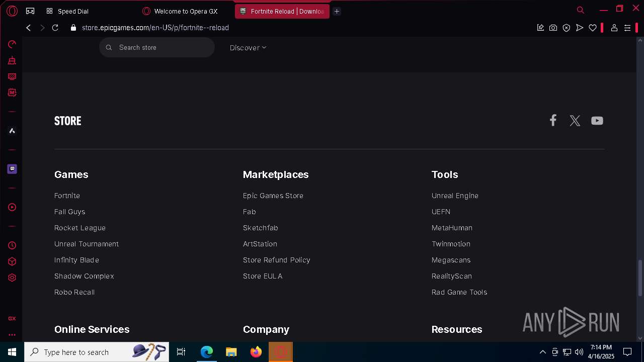Open the MetaHuman link
Image resolution: width=644 pixels, height=362 pixels.
tap(452, 228)
